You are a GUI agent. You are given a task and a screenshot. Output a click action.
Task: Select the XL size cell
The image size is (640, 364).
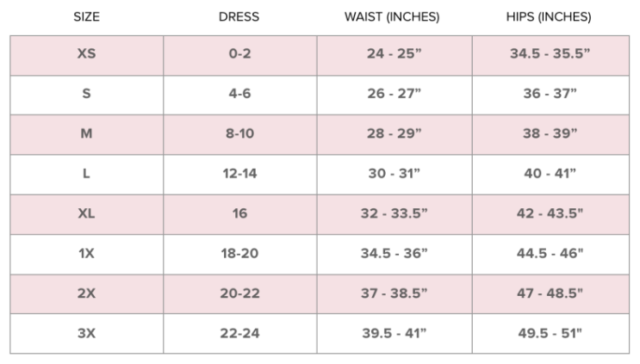click(86, 213)
